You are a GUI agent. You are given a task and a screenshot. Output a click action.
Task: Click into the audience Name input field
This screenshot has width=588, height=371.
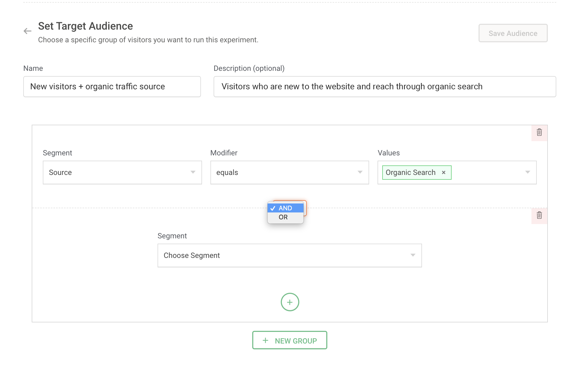(x=112, y=87)
